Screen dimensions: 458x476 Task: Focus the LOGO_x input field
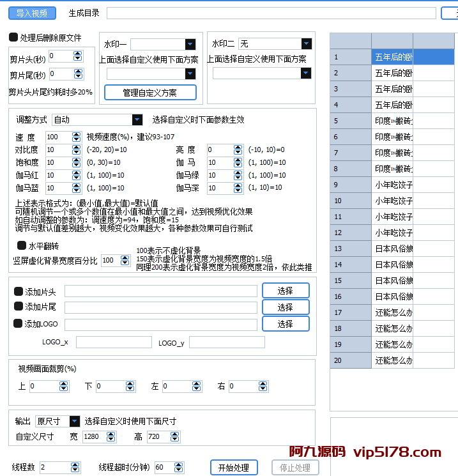(x=114, y=342)
